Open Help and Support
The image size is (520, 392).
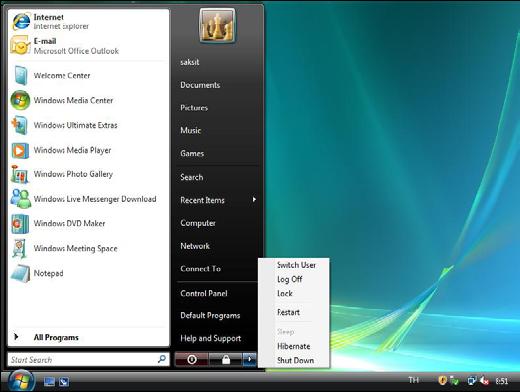210,338
